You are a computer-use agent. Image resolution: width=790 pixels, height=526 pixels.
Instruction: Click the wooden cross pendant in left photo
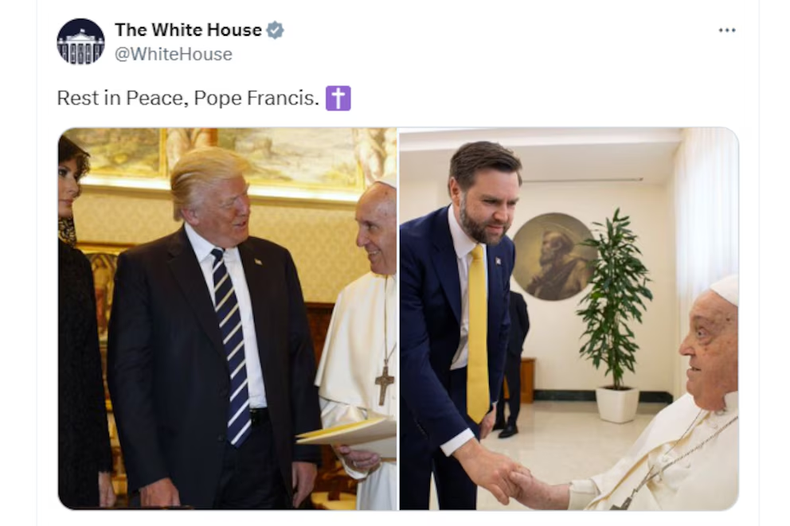[384, 385]
